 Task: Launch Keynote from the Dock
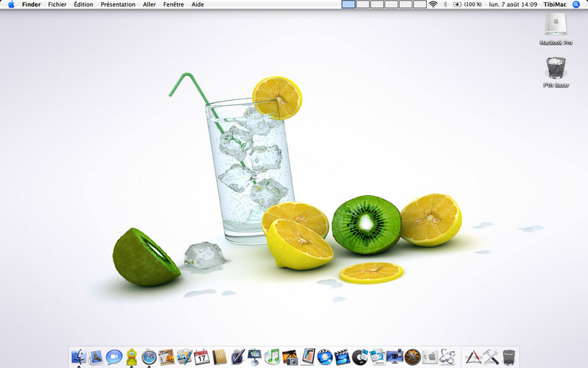pyautogui.click(x=254, y=357)
